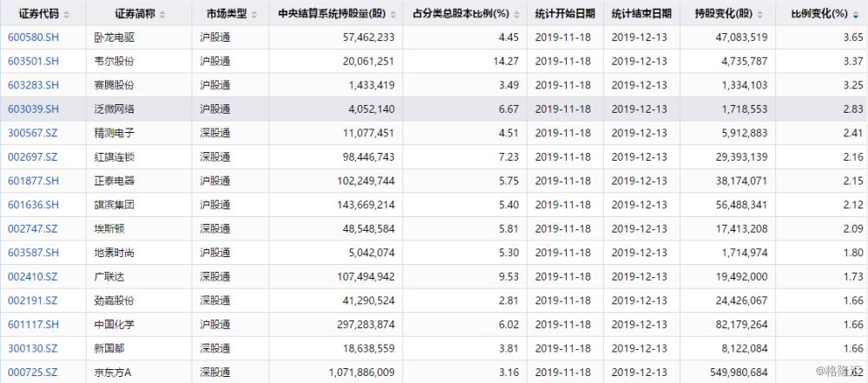
Task: Click holding change value 47,083,519
Action: click(741, 37)
